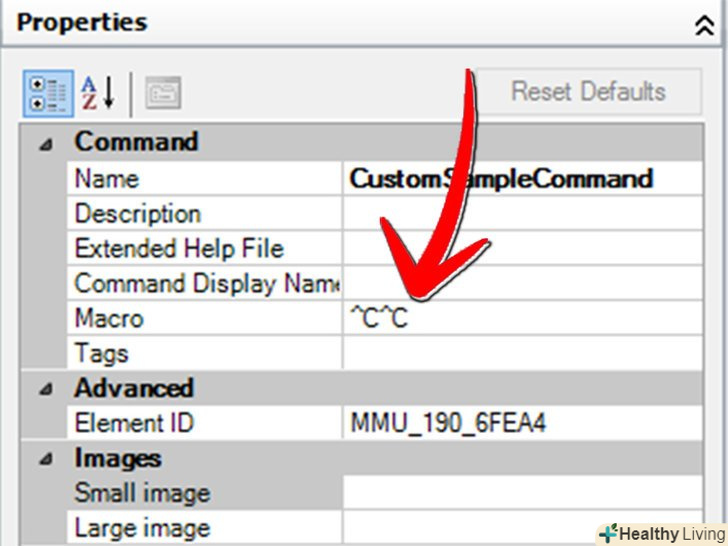Click the Healthy Living logo
This screenshot has height=546, width=728.
pos(660,533)
